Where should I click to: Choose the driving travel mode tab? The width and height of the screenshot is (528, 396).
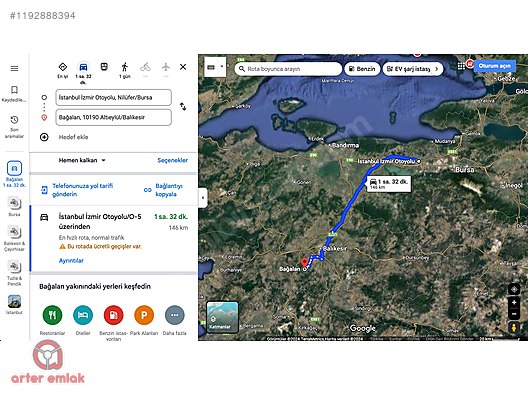coord(83,72)
